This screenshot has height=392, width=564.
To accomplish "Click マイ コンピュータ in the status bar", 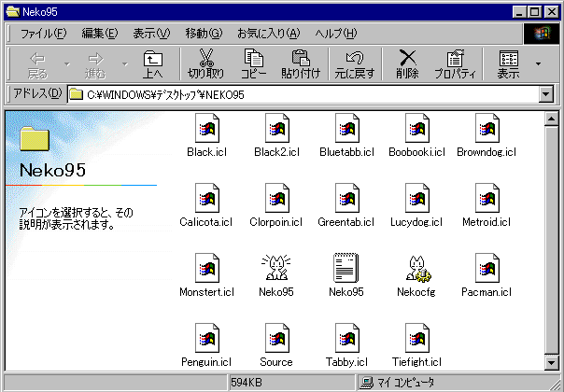I will coord(406,383).
